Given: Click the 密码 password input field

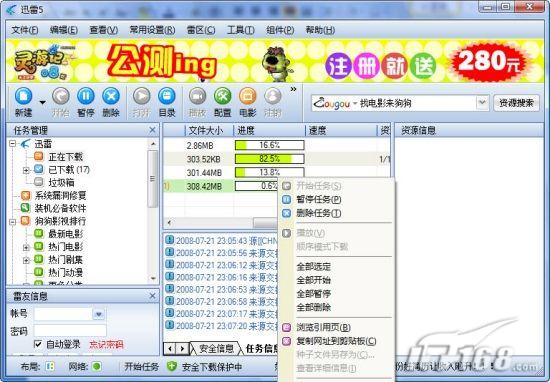Looking at the screenshot, I should coord(70,330).
